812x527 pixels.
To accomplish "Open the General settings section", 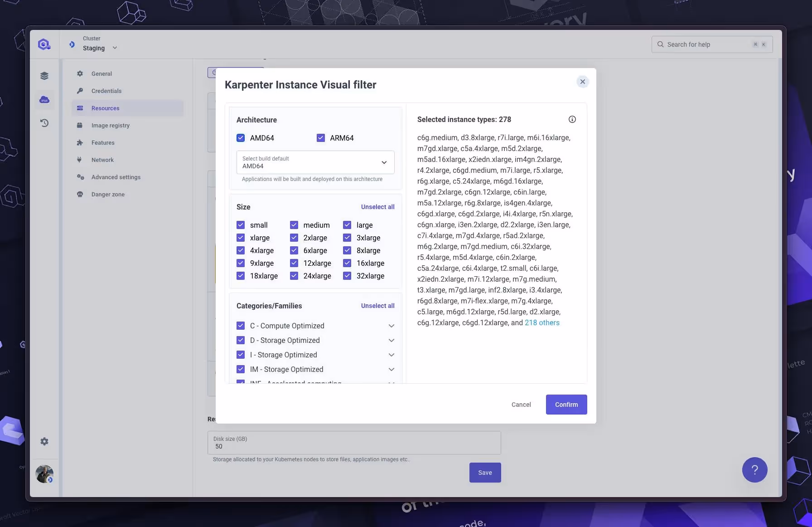I will click(128, 73).
